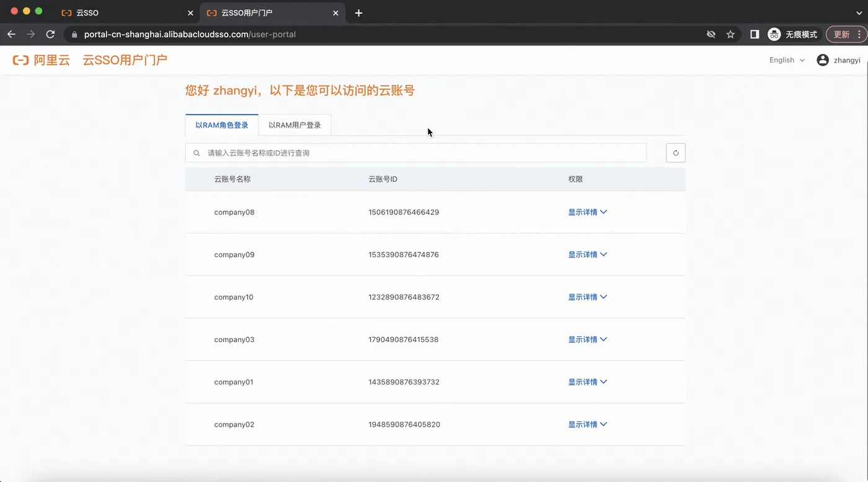Click the company08 account name

pos(234,212)
